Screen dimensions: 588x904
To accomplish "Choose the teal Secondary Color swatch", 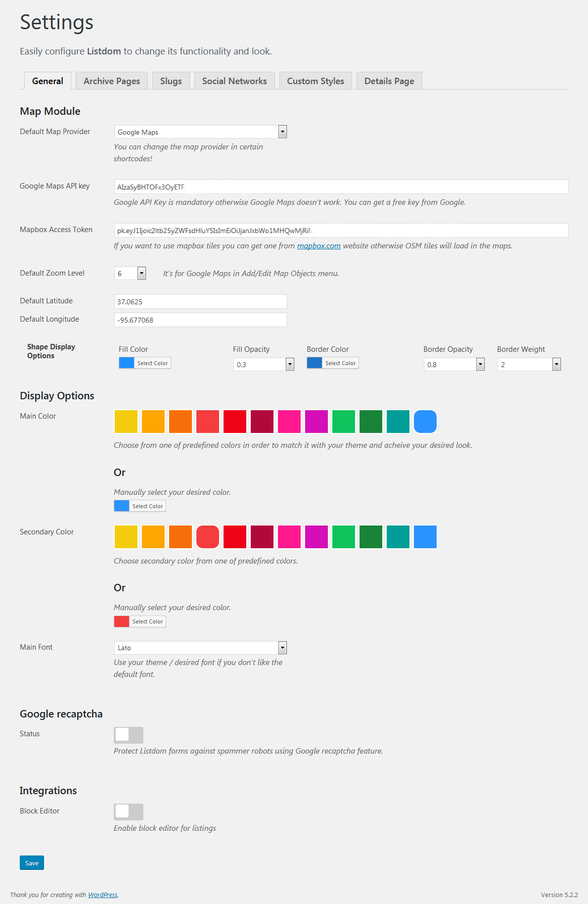I will point(398,537).
